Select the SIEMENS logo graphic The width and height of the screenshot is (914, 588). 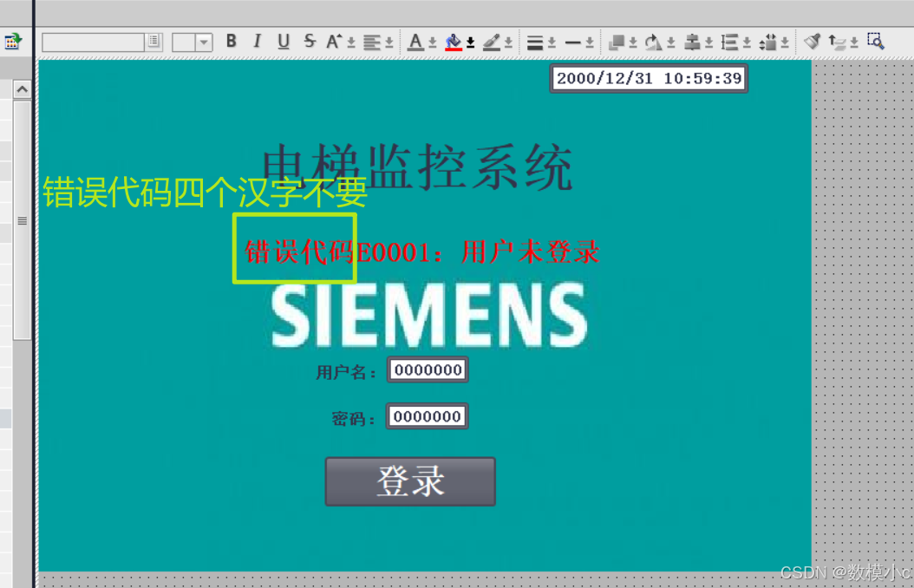pos(429,315)
